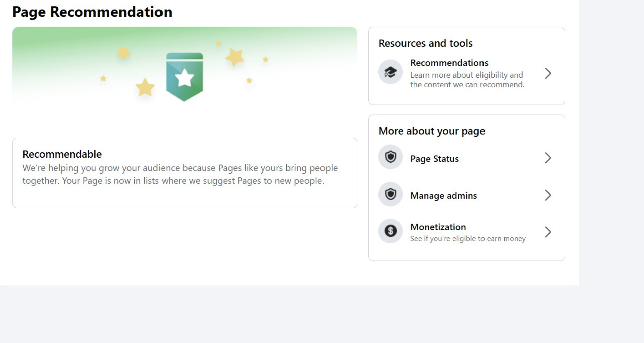The image size is (644, 343).
Task: Click the shield icon next to Page Status
Action: 390,157
